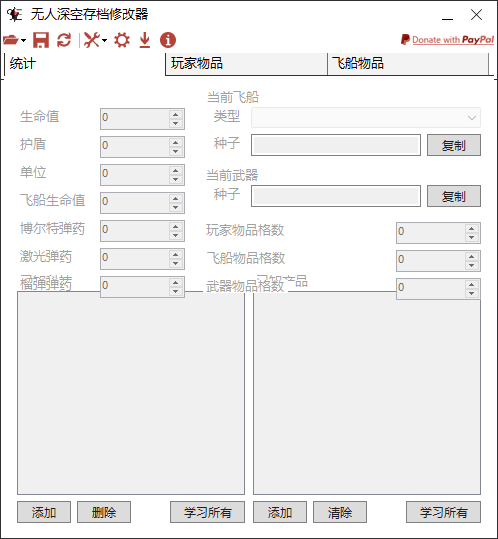Viewport: 498px width, 539px height.
Task: Increase 激光弹药 with up arrow
Action: pyautogui.click(x=176, y=254)
